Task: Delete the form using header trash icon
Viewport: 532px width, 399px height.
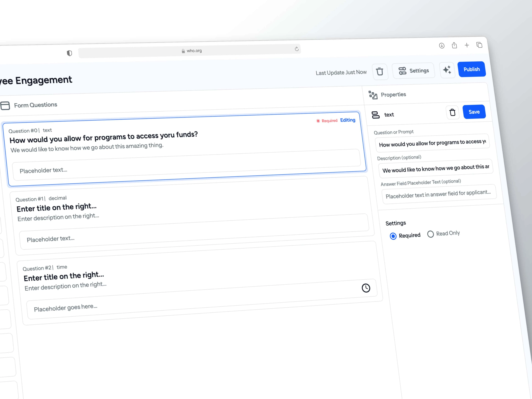Action: tap(380, 71)
